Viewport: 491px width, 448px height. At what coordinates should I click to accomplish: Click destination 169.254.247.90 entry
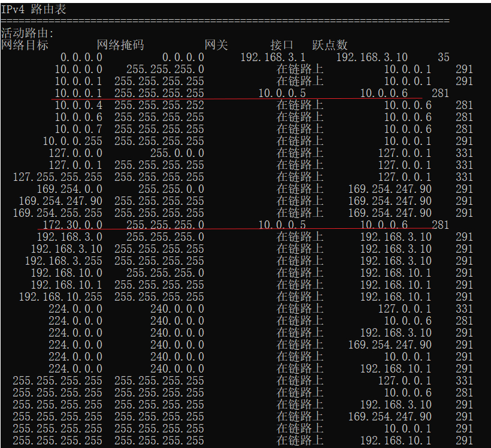click(x=60, y=201)
